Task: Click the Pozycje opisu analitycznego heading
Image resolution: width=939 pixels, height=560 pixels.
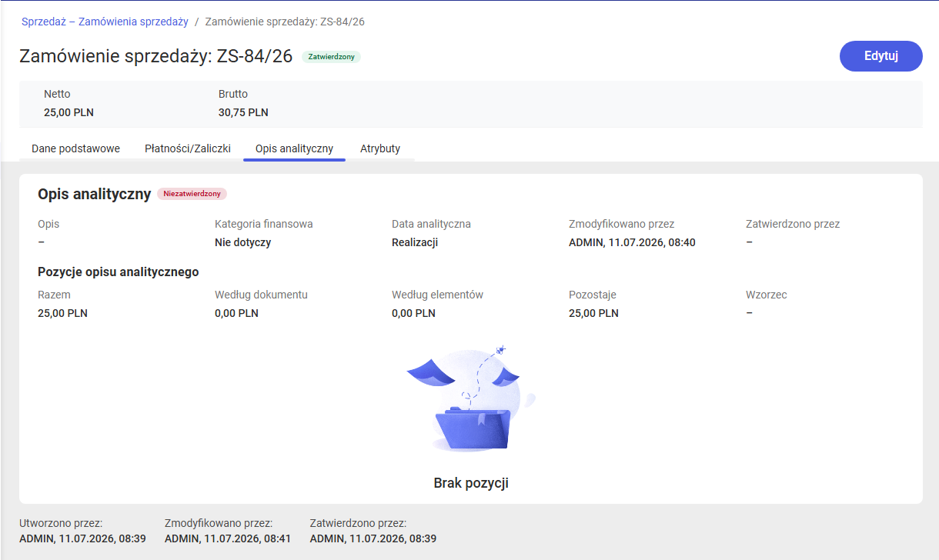Action: (x=119, y=272)
